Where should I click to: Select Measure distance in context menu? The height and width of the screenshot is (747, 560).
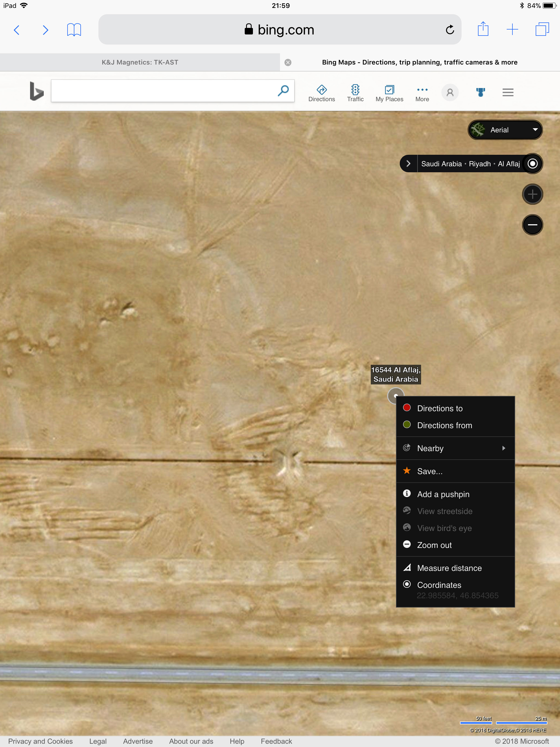[x=449, y=568]
